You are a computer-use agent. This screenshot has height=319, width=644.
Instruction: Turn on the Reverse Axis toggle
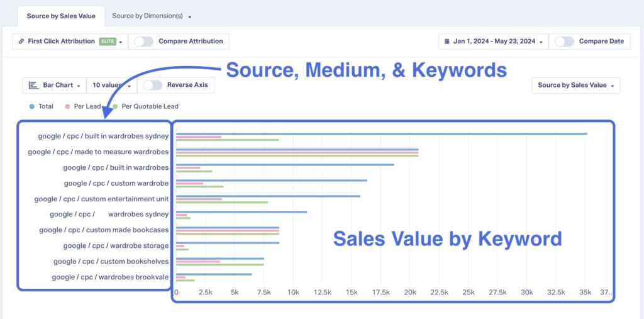point(152,85)
